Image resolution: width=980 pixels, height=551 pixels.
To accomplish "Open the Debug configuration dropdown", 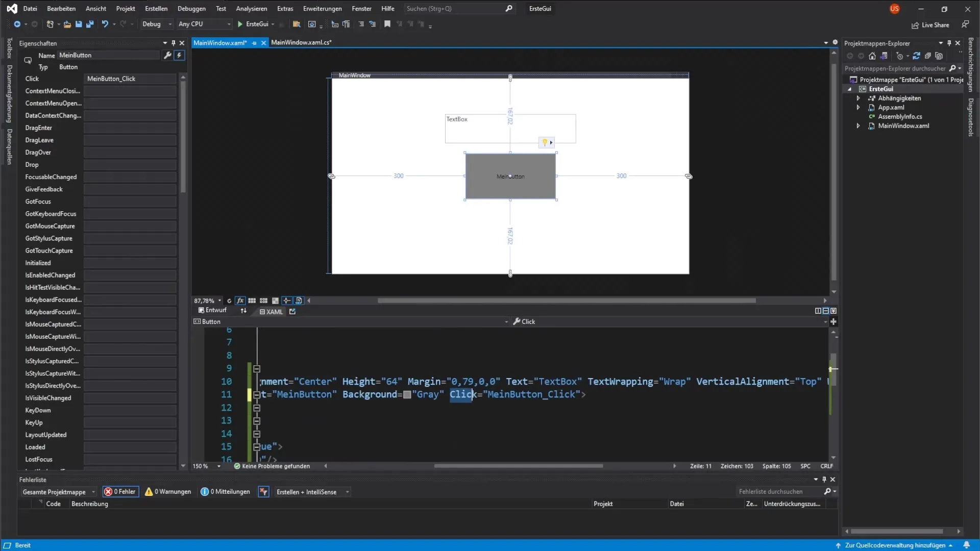I will [157, 24].
